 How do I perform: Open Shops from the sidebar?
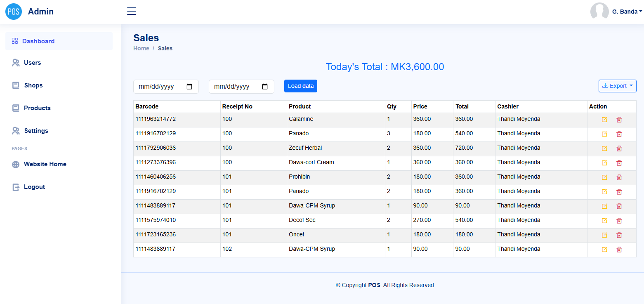33,85
